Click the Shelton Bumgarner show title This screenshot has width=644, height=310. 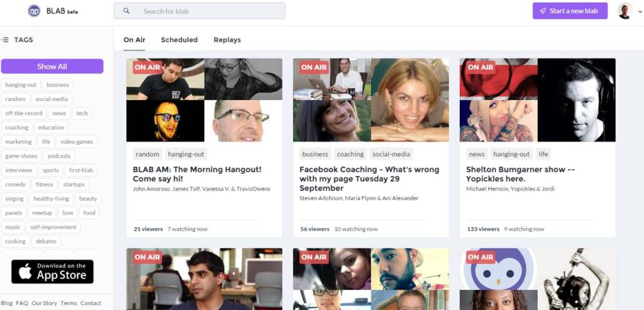tap(520, 174)
